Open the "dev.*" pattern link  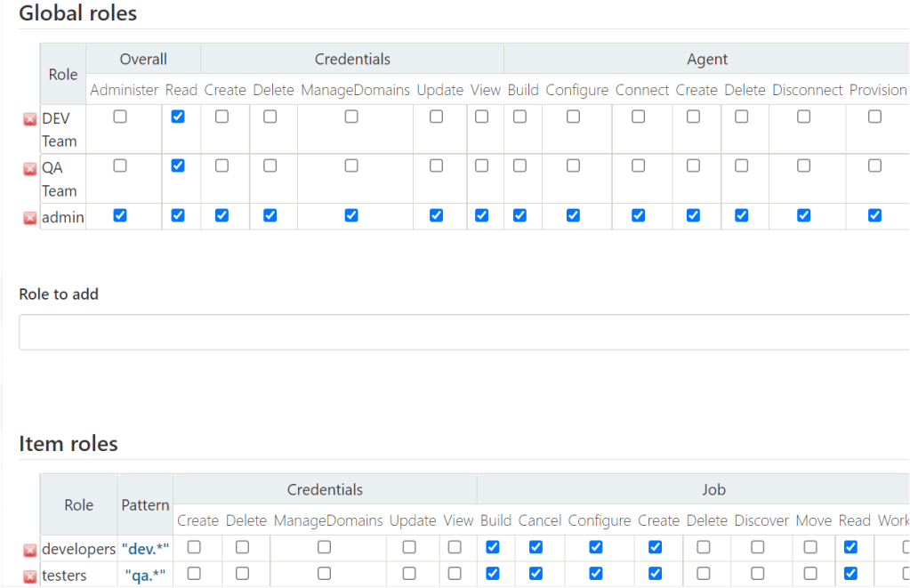coord(145,550)
